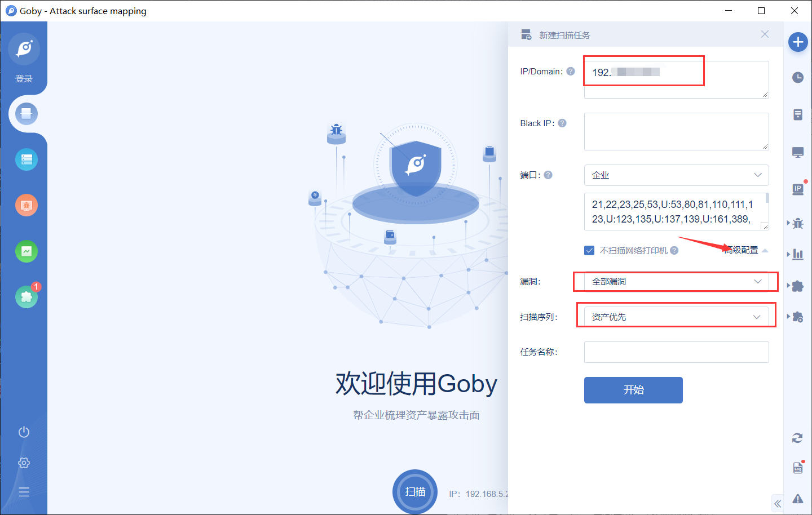The image size is (812, 515).
Task: Minimize the Goby window
Action: pos(729,11)
